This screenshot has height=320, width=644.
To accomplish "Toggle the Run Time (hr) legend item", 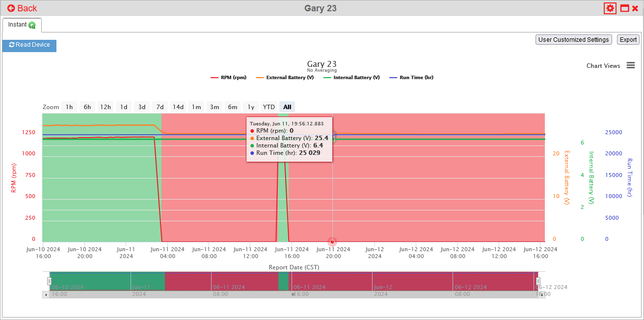I will click(411, 78).
